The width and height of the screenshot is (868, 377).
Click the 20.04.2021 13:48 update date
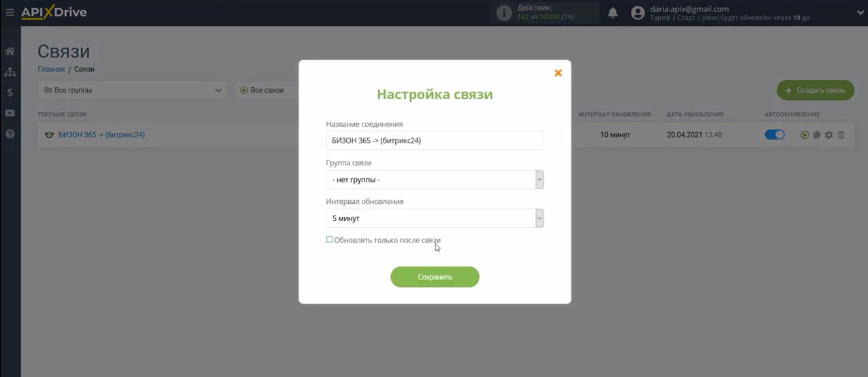coord(694,135)
